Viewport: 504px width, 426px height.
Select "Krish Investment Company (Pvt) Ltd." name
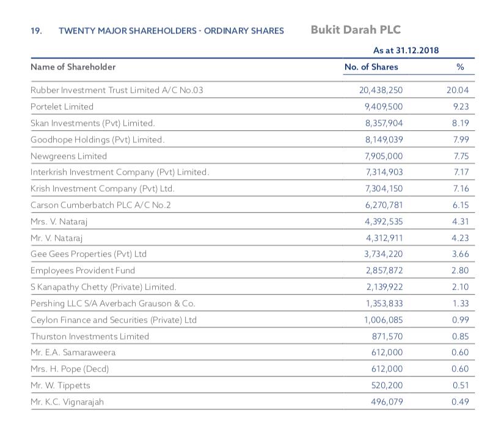click(102, 189)
